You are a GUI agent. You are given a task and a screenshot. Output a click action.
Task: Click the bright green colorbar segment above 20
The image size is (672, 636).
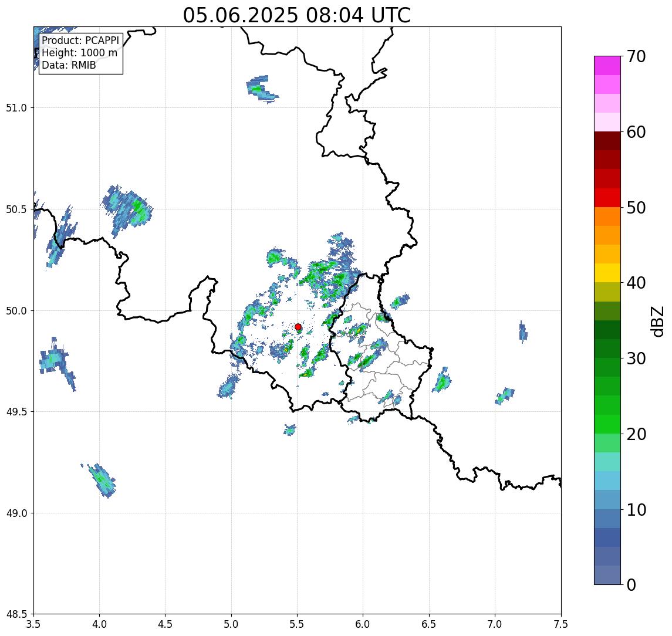(x=607, y=424)
